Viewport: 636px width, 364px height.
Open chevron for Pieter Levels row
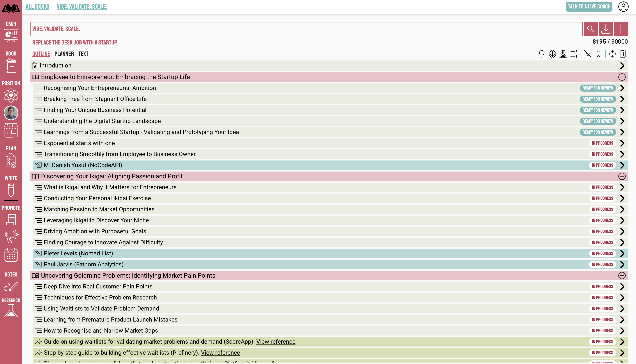pyautogui.click(x=622, y=253)
